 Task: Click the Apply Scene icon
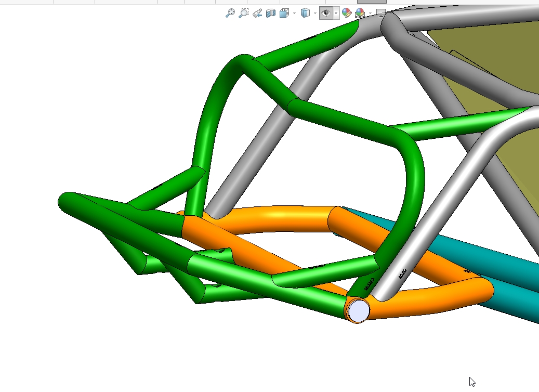pos(360,13)
